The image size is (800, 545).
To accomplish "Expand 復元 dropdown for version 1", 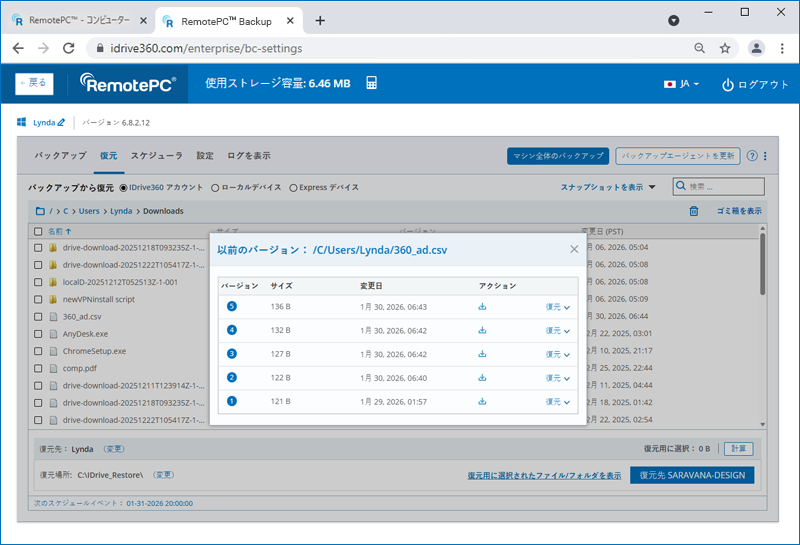I will coord(558,402).
